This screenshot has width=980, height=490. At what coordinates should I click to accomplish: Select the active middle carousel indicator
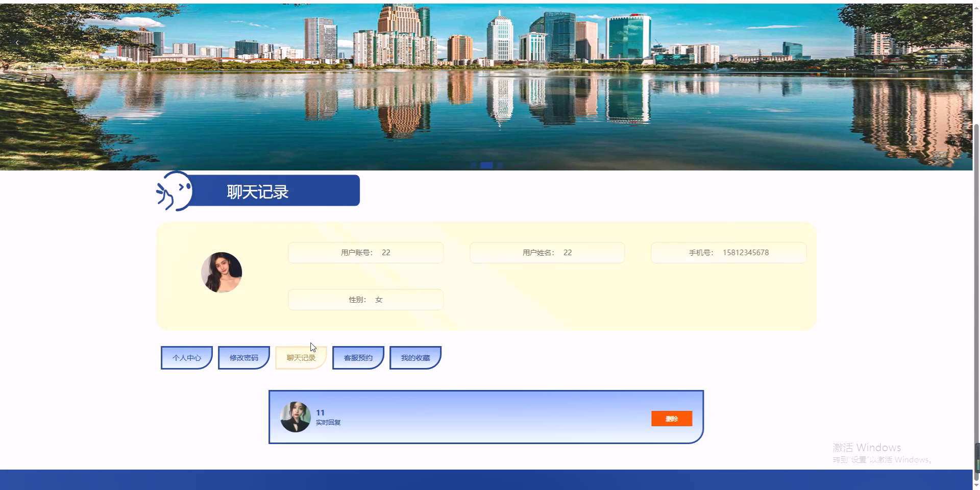486,165
